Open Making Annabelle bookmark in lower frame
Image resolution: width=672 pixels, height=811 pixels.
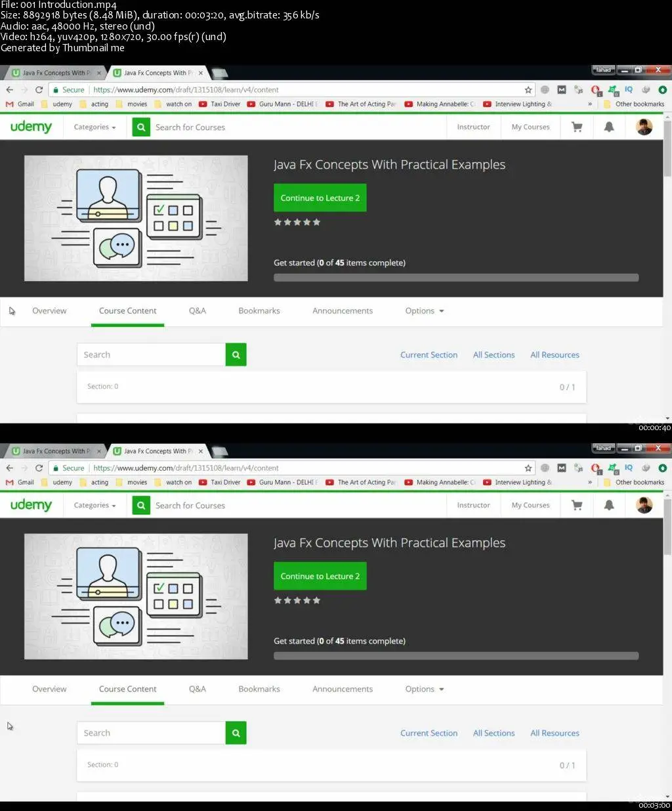(x=440, y=482)
